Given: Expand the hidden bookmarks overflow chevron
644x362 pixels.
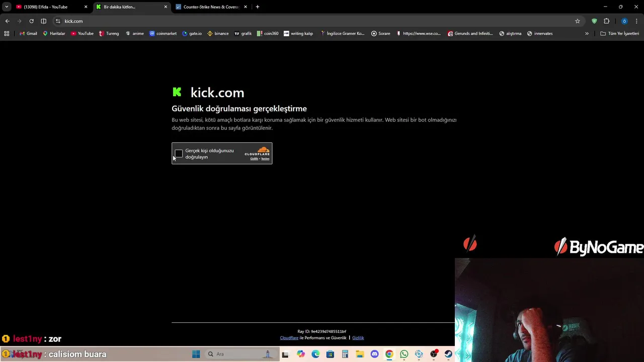Looking at the screenshot, I should pyautogui.click(x=587, y=34).
